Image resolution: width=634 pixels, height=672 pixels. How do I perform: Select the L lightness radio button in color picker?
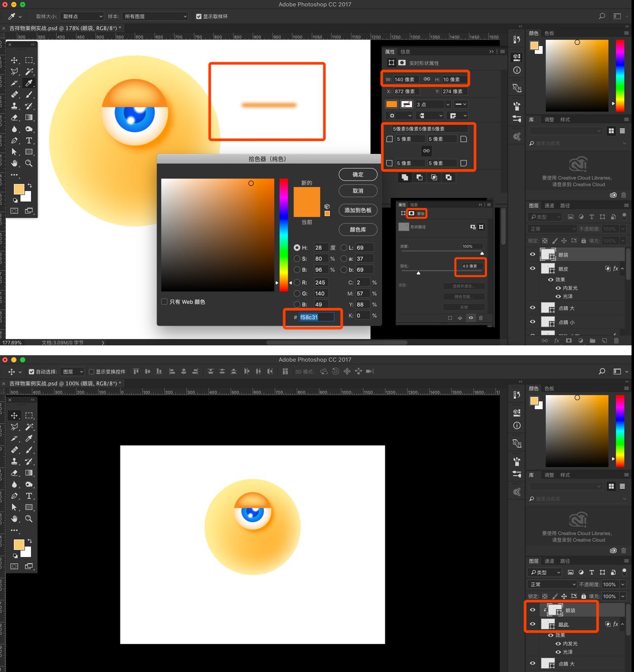344,248
